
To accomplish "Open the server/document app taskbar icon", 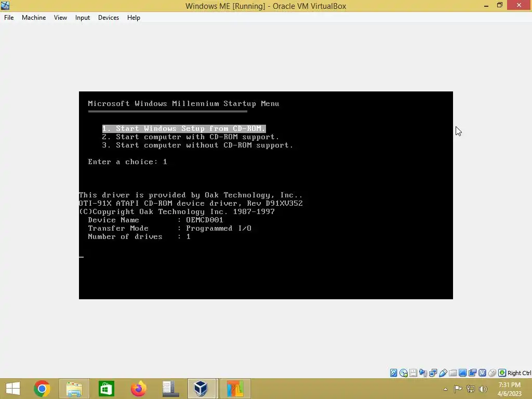I will point(170,389).
